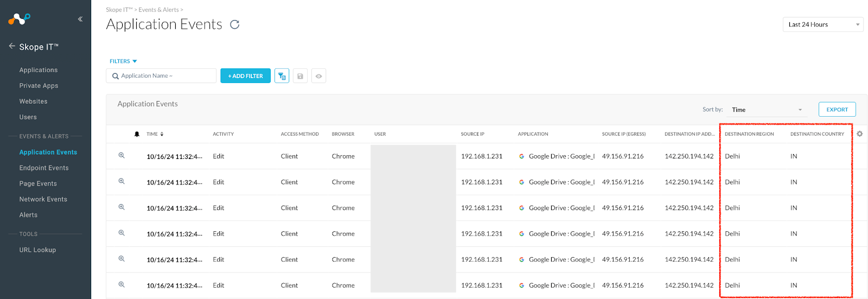Open Page Events in sidebar

(38, 184)
